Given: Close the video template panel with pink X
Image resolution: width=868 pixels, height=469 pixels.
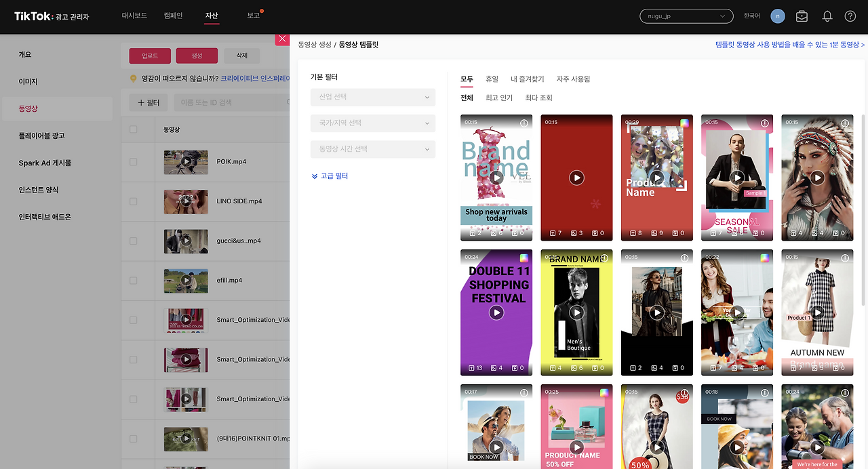Looking at the screenshot, I should pos(282,39).
